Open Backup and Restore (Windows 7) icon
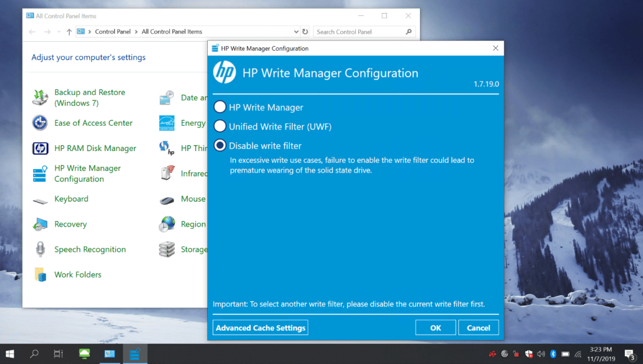643x364 pixels. 40,97
